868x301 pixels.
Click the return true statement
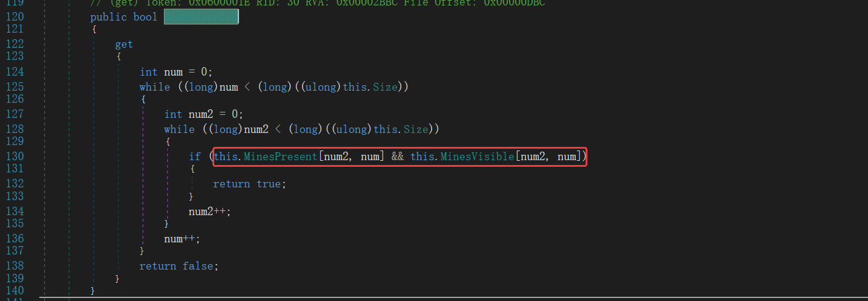249,184
